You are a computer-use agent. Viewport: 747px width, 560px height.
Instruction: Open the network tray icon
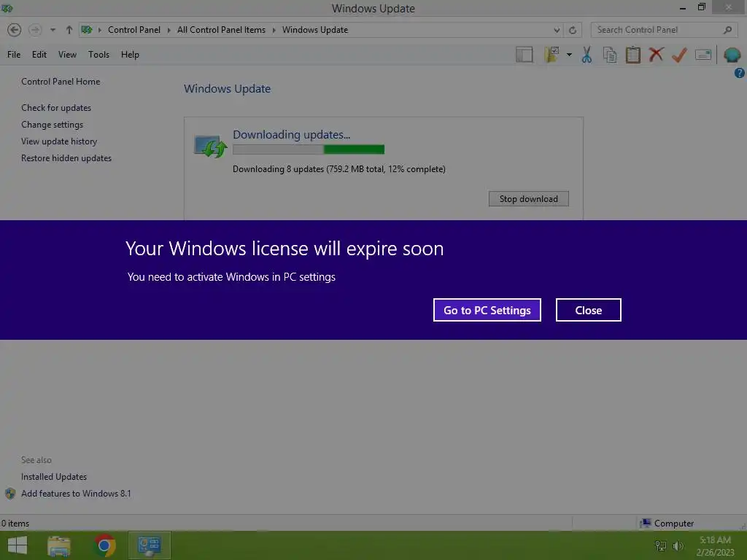661,545
